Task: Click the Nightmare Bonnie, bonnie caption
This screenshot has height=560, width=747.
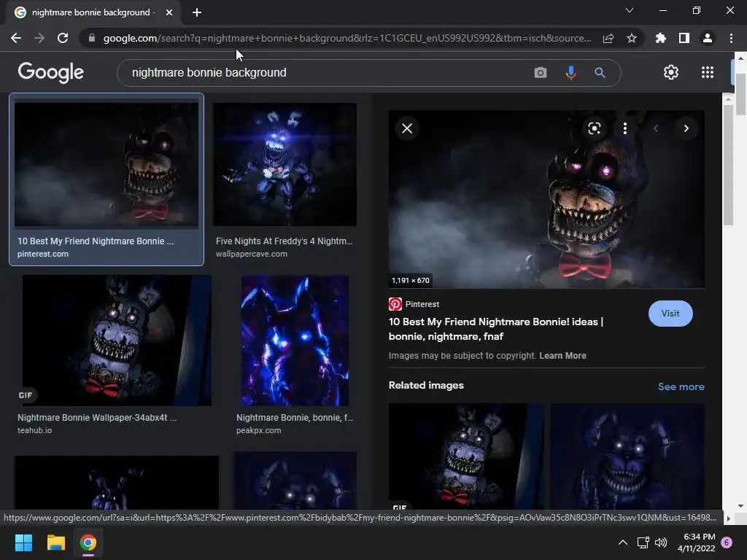Action: click(x=295, y=418)
